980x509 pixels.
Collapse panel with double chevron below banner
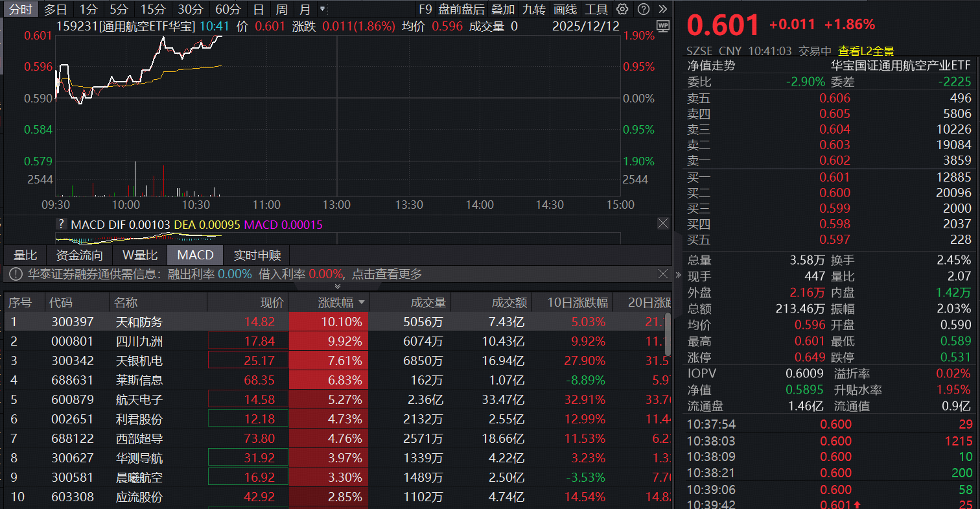(337, 286)
